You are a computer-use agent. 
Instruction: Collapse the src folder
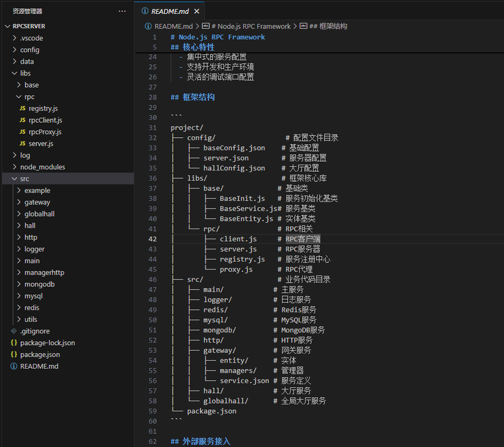click(14, 179)
